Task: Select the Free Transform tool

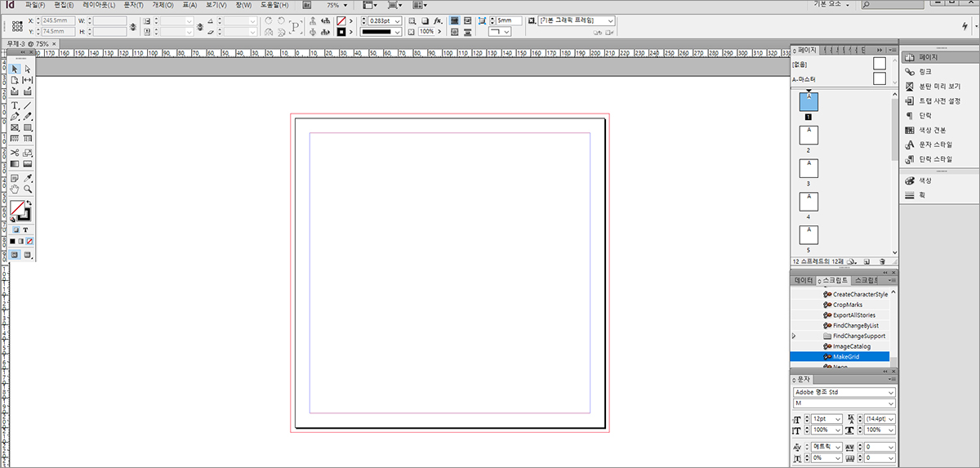Action: click(x=28, y=153)
